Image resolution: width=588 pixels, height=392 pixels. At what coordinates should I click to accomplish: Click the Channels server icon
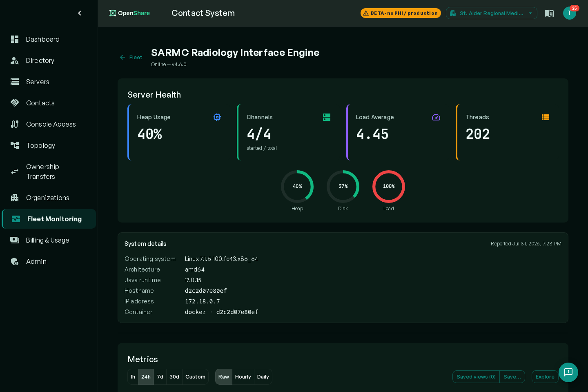(x=327, y=117)
